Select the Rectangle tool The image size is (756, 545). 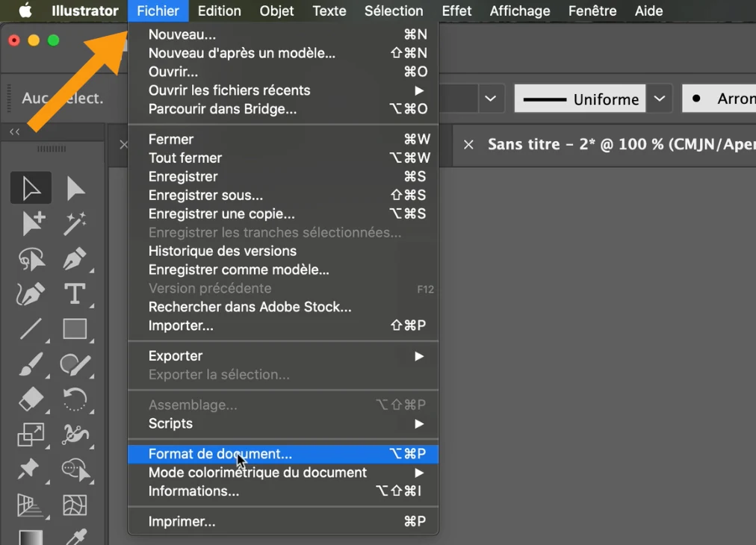[75, 329]
